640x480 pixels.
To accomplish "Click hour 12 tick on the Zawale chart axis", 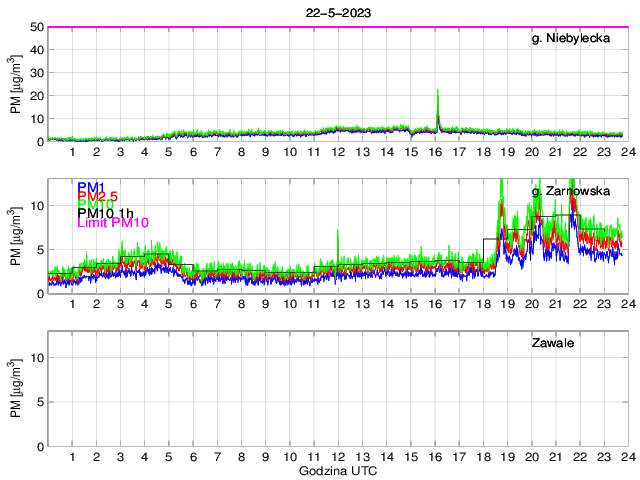I will (x=338, y=457).
